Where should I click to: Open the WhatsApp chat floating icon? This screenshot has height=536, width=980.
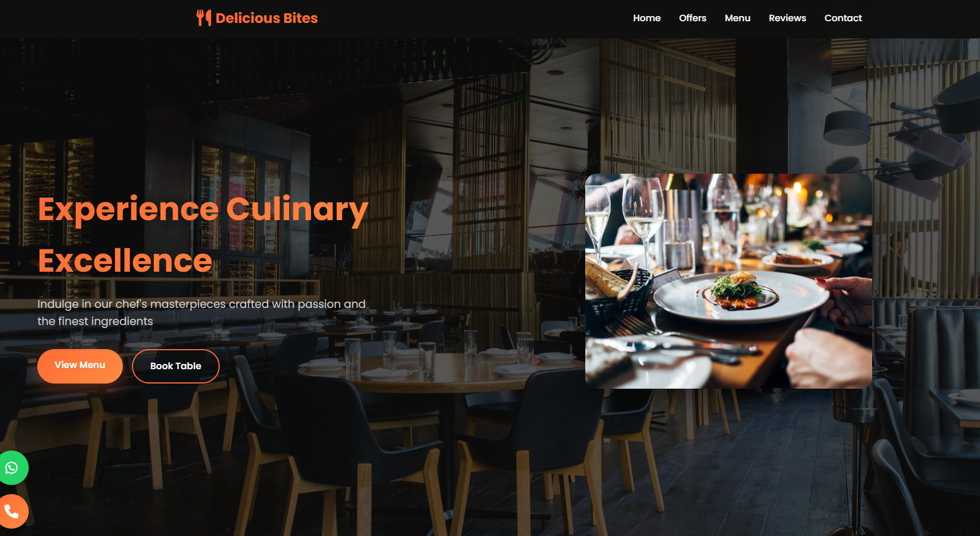(11, 468)
